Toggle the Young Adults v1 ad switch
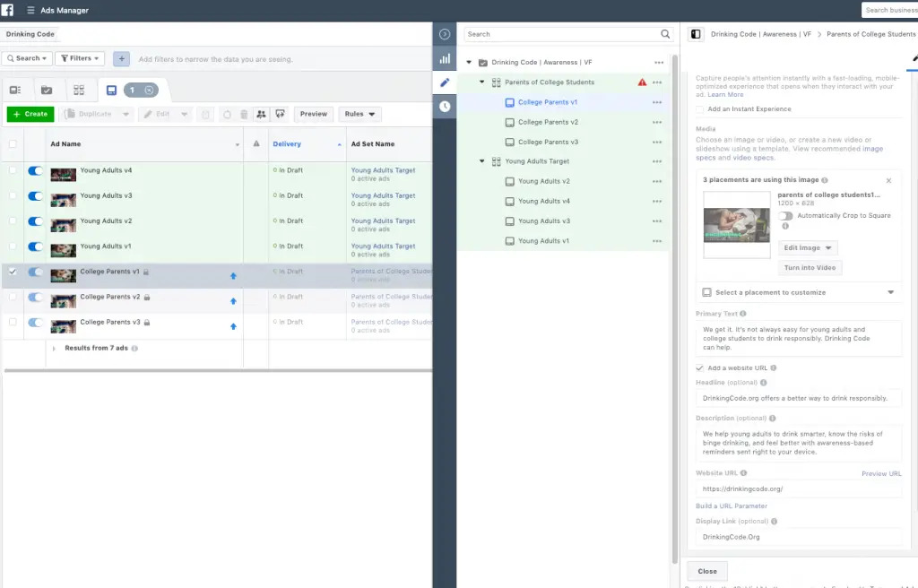This screenshot has width=918, height=588. click(36, 246)
